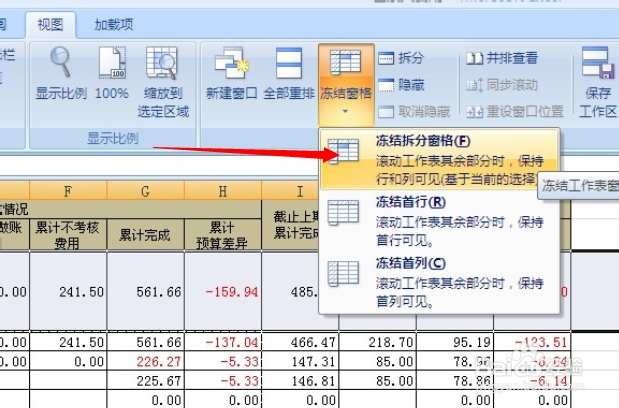
Task: Switch to the 视图 ribbon tab
Action: (50, 24)
